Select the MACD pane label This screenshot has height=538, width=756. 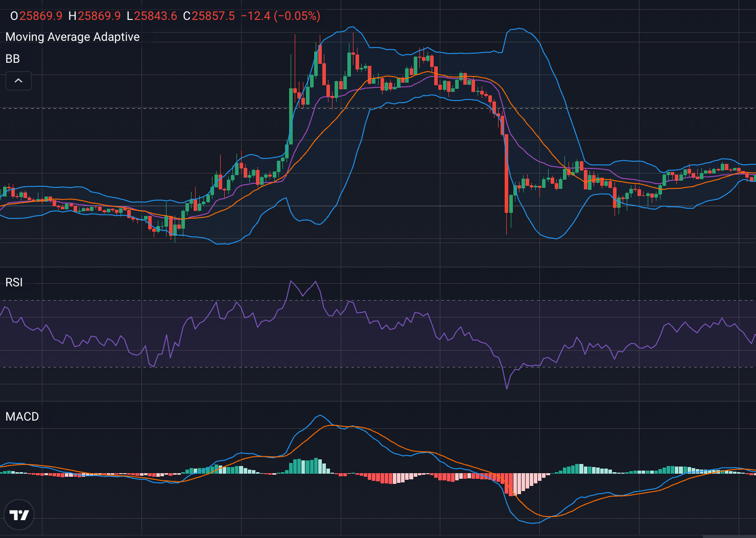pos(22,417)
